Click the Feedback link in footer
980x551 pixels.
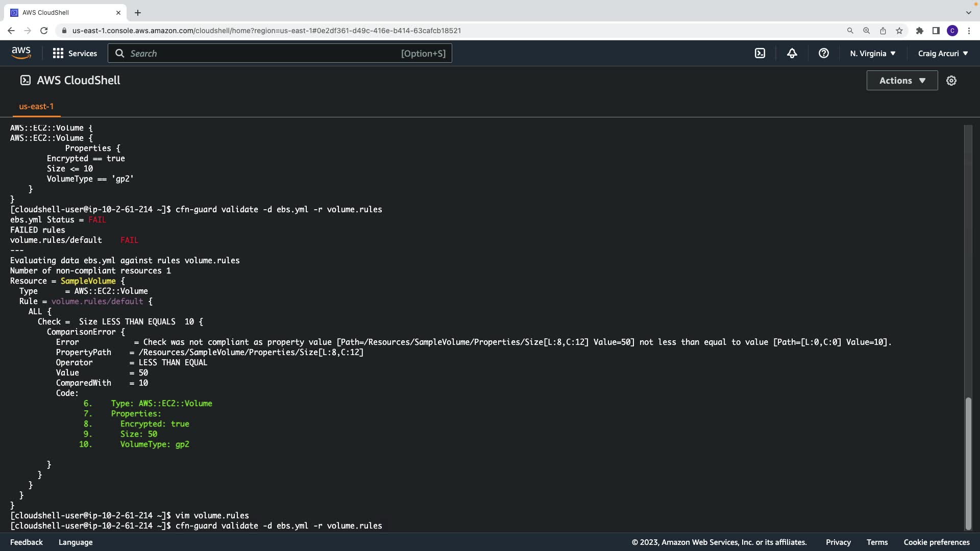(27, 542)
